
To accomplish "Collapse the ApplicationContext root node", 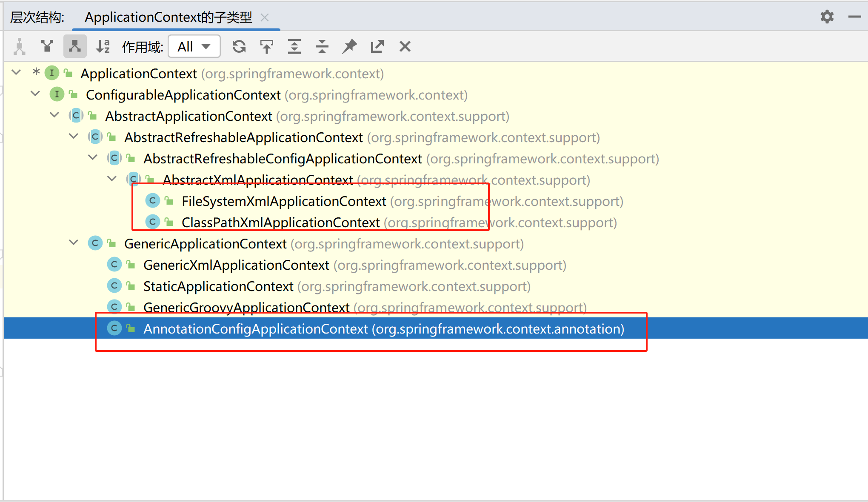I will (x=16, y=72).
